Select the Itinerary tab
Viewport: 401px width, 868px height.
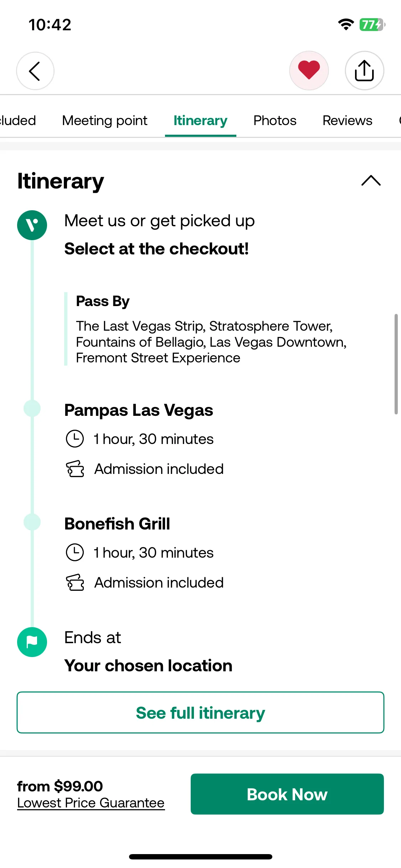pyautogui.click(x=200, y=120)
